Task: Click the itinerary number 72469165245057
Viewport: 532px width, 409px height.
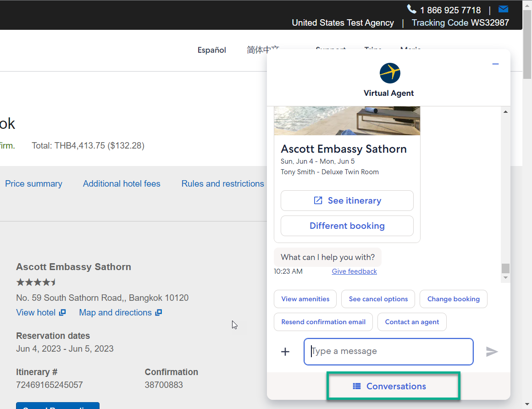Action: click(50, 385)
